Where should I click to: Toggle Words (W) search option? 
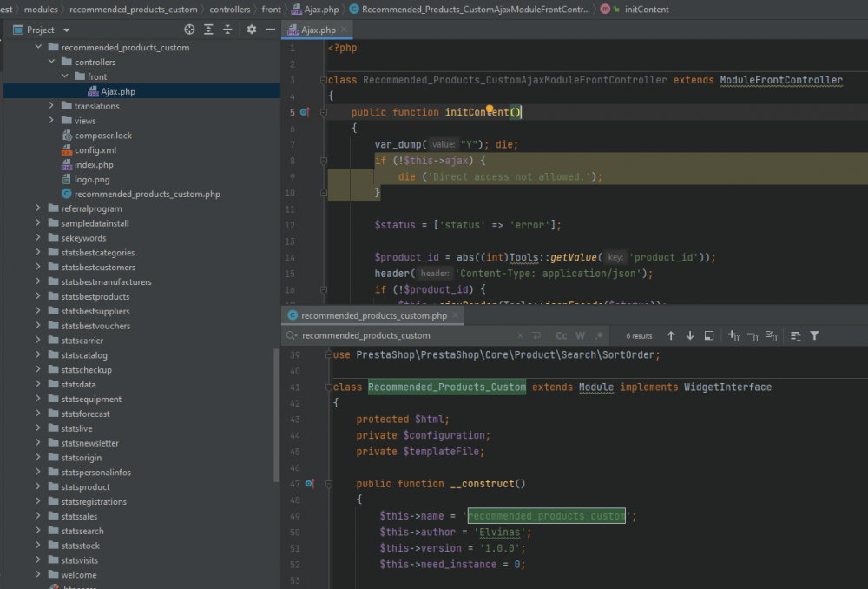click(580, 335)
